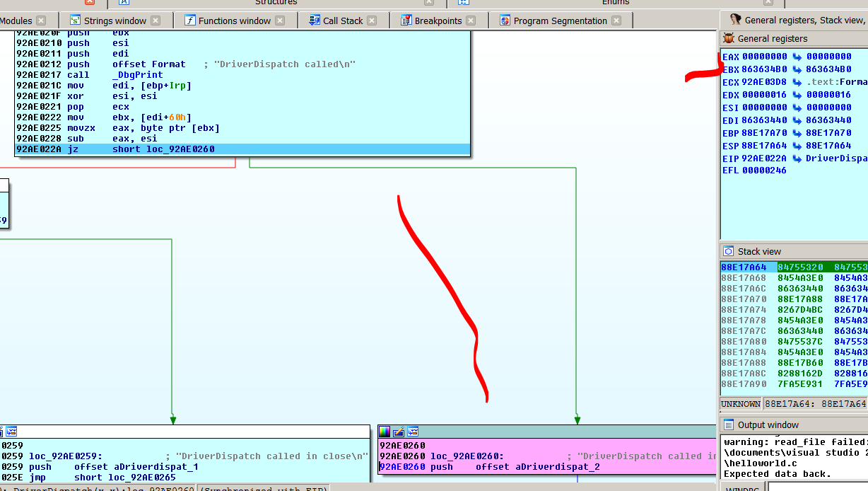This screenshot has width=868, height=491.
Task: Follow the EAX register jump arrow
Action: tap(797, 57)
